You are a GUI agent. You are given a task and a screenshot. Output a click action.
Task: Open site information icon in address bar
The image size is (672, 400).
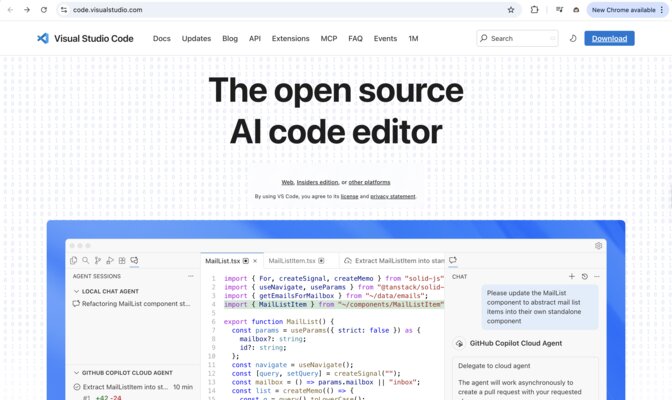[64, 9]
